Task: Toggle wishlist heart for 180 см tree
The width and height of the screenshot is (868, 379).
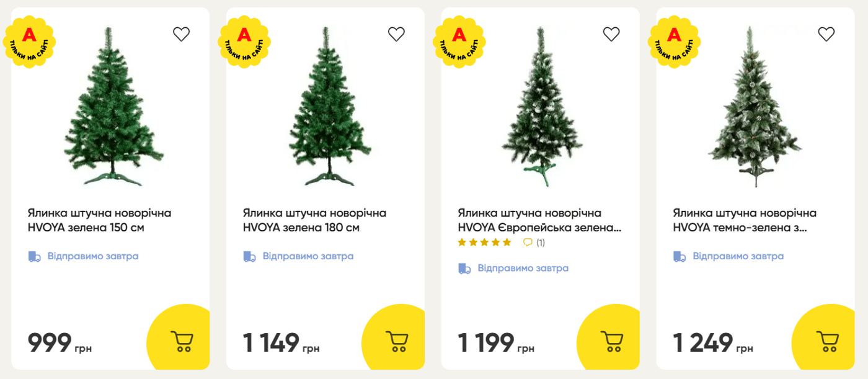Action: click(396, 34)
